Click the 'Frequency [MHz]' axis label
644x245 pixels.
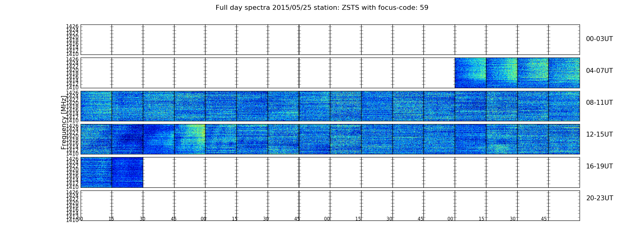(64, 123)
